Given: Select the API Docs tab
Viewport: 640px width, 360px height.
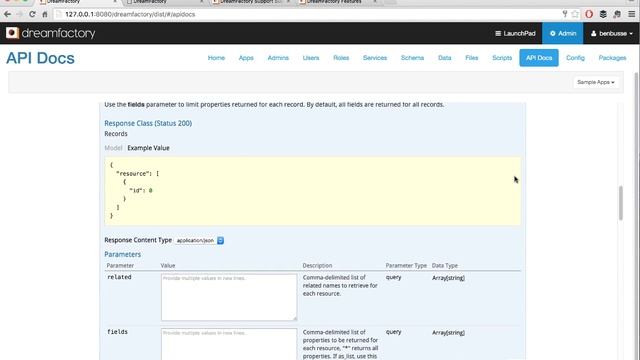Looking at the screenshot, I should click(x=539, y=58).
